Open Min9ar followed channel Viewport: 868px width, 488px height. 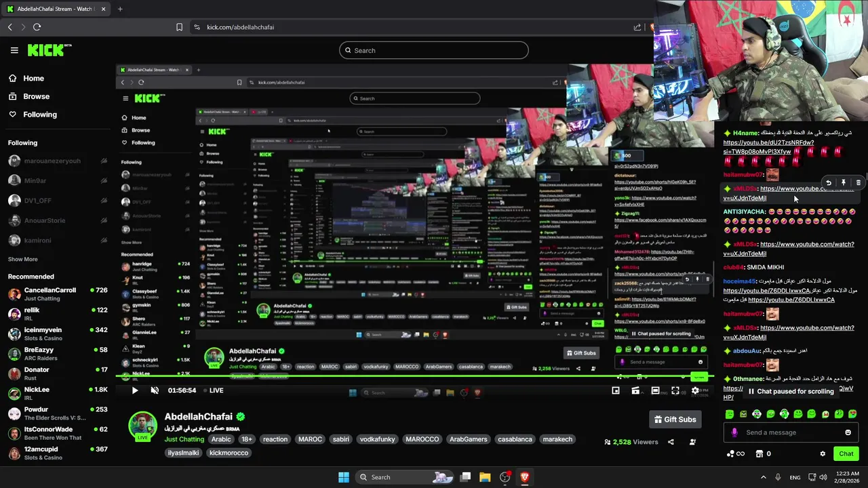tap(58, 181)
